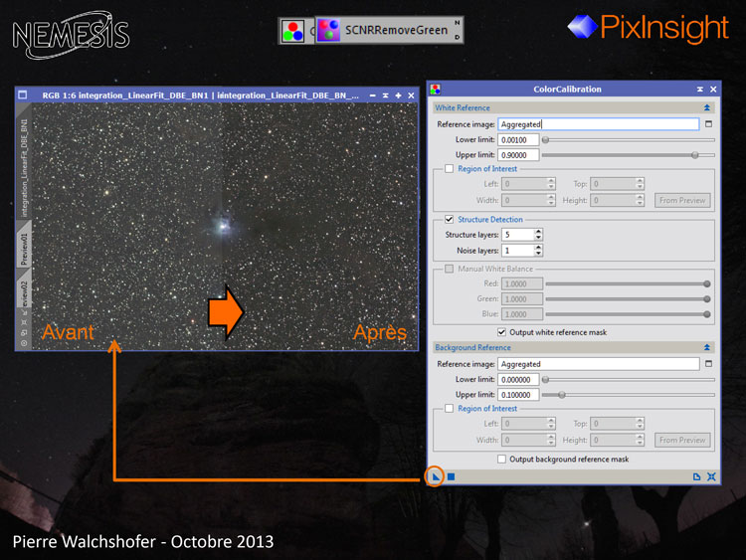The height and width of the screenshot is (560, 746).
Task: Click the image window icon in title bar
Action: pos(22,94)
